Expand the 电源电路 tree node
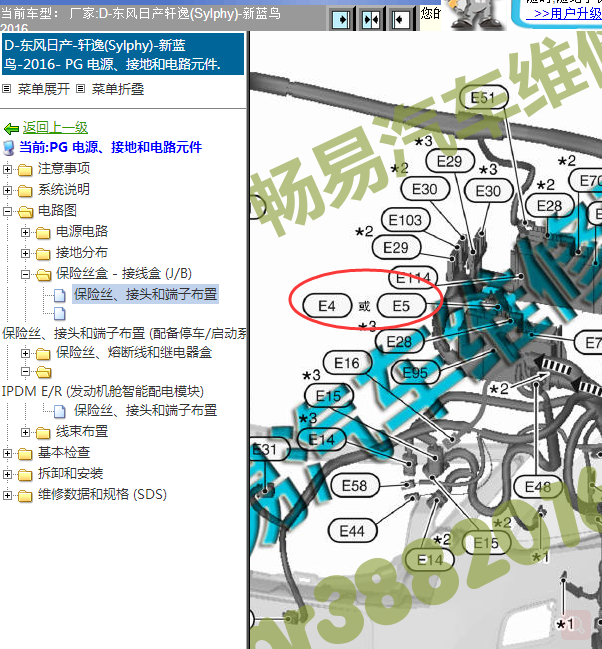 click(25, 233)
